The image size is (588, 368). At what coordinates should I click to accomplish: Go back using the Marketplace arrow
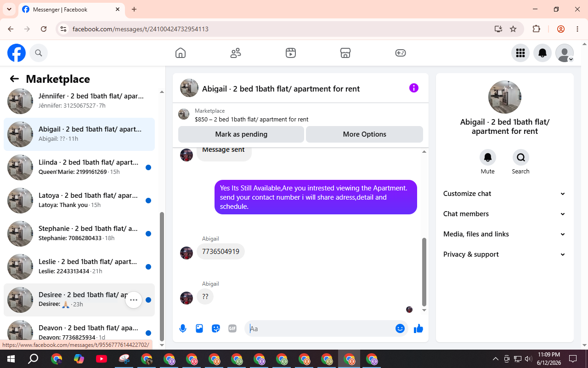point(14,79)
